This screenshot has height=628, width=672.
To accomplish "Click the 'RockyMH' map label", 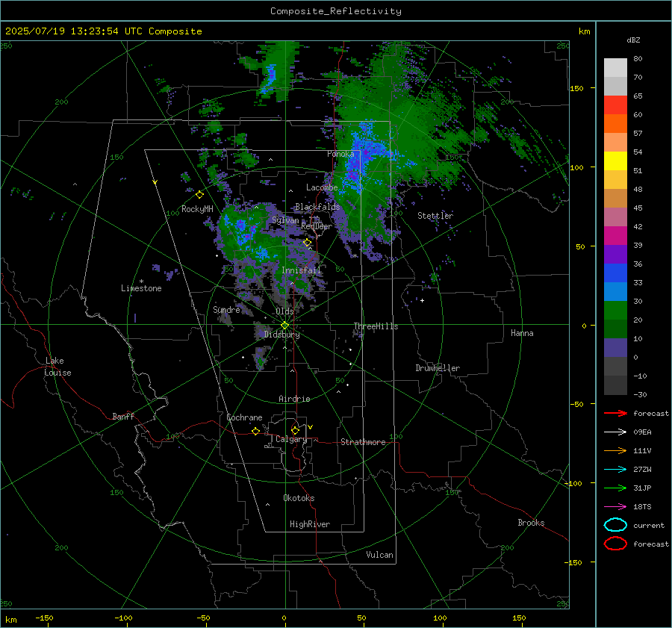I will (197, 209).
